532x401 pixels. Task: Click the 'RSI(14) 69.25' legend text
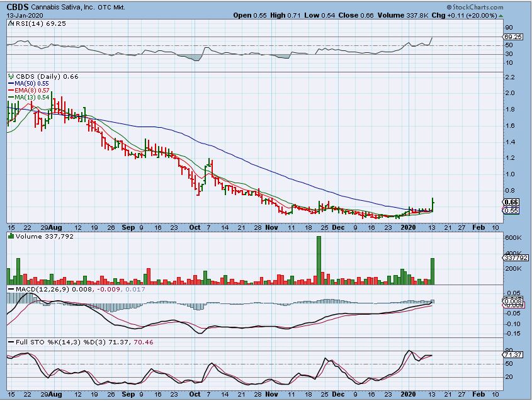[x=41, y=23]
